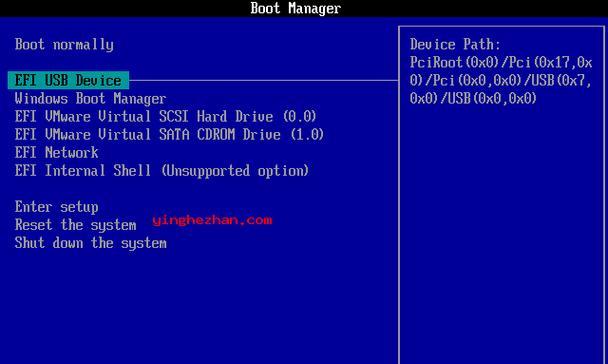This screenshot has width=608, height=364.
Task: Open EFI Internal Shell (Unsupported option)
Action: pyautogui.click(x=162, y=171)
